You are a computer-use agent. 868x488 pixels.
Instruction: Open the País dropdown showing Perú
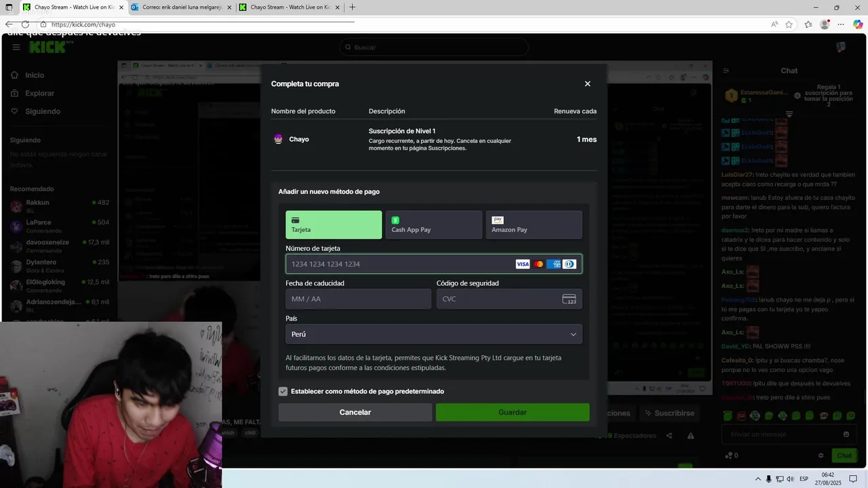434,334
